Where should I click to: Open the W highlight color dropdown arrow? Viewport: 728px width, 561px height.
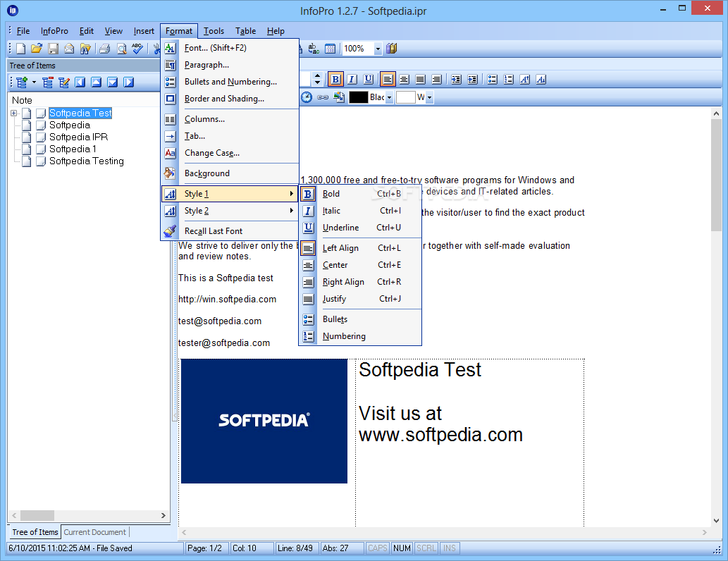coord(429,97)
